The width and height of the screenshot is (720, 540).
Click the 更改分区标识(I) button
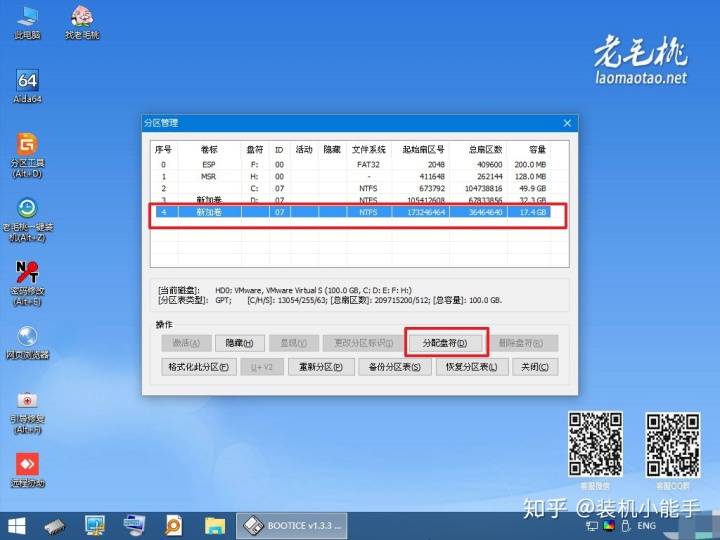click(x=364, y=343)
